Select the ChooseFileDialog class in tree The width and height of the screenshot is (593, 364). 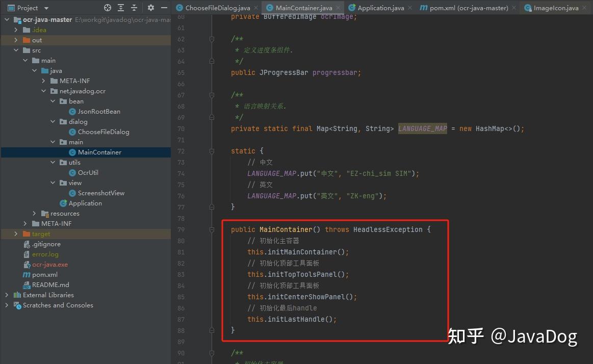[x=103, y=132]
